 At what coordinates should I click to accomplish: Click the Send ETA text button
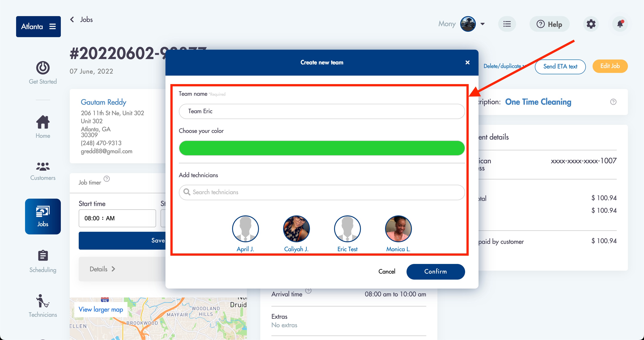pos(560,66)
